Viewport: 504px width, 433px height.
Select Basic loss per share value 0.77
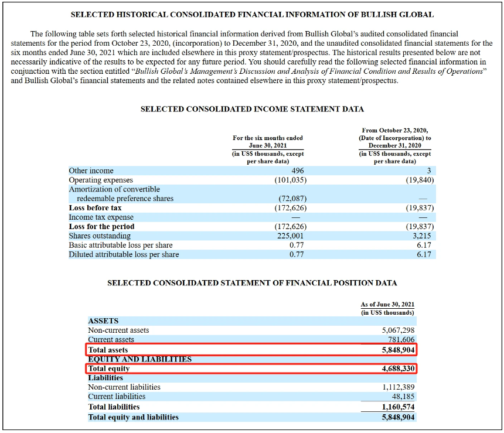point(297,246)
